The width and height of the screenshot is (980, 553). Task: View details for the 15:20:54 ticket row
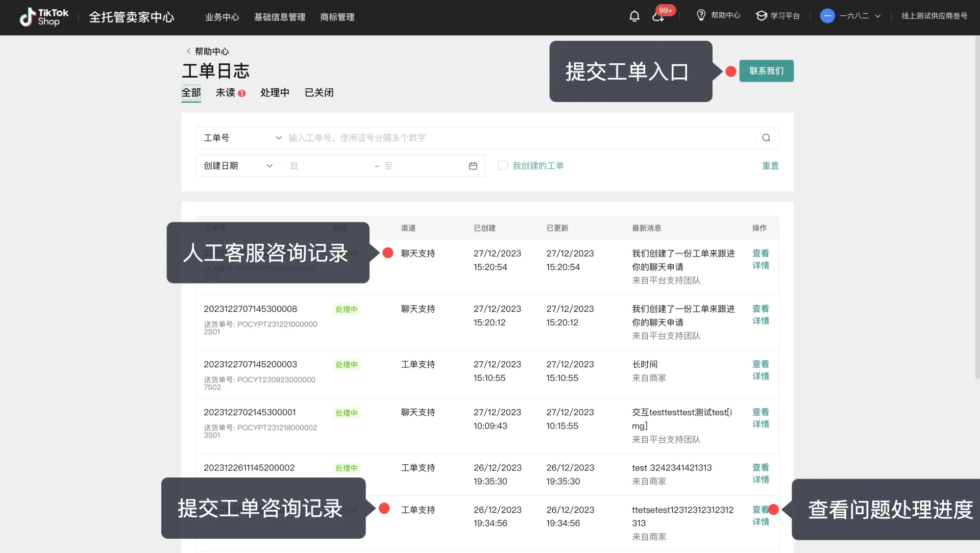pos(761,259)
